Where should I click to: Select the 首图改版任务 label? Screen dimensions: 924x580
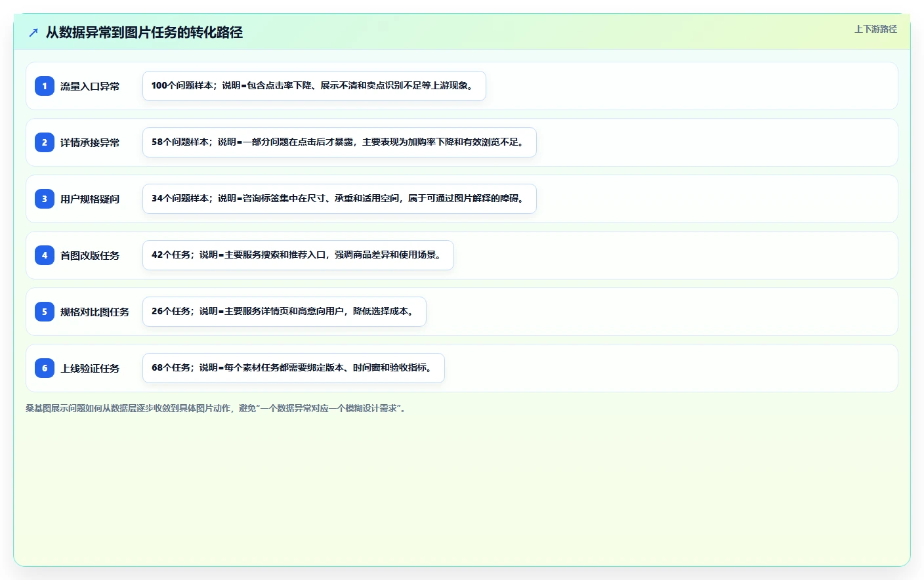click(x=90, y=255)
